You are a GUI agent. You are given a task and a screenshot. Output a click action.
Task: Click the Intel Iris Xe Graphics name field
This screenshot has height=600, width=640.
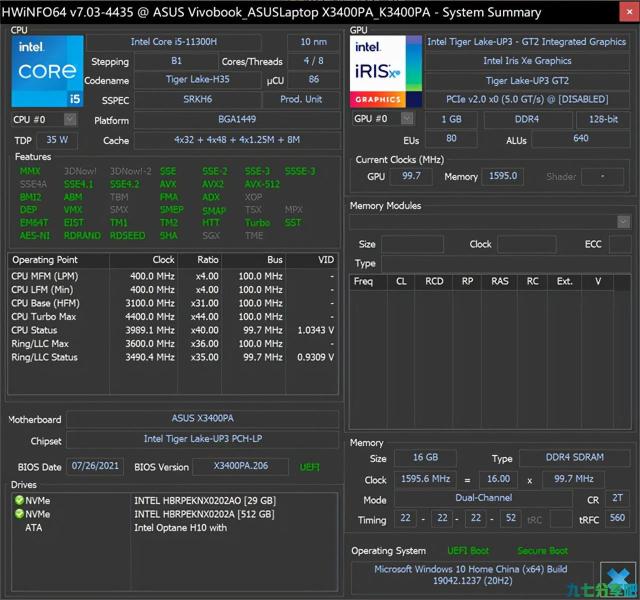tap(527, 61)
